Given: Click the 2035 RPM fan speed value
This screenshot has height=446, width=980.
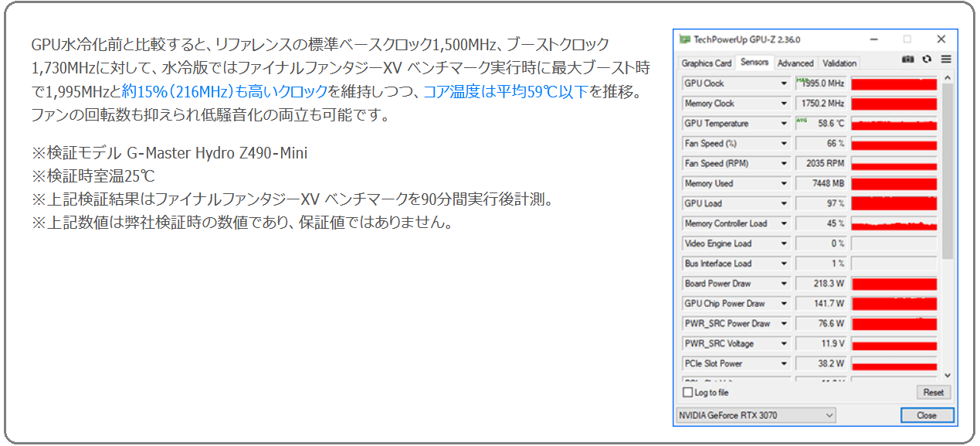Looking at the screenshot, I should coord(821,164).
